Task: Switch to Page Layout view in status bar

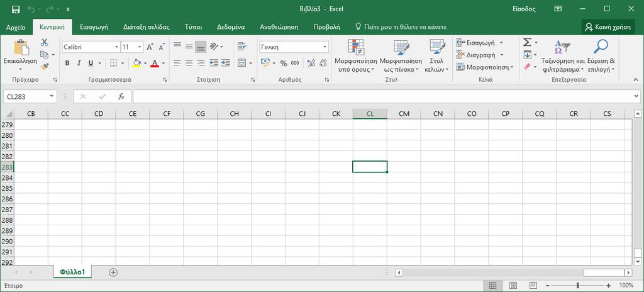Action: pos(513,285)
